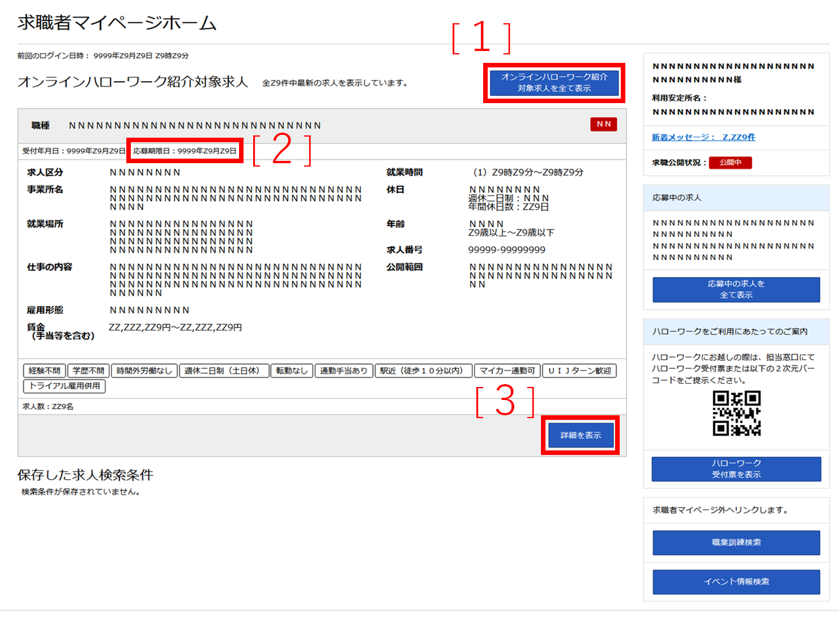
Task: Click the 求人数：ZZ9名 text
Action: [x=48, y=407]
